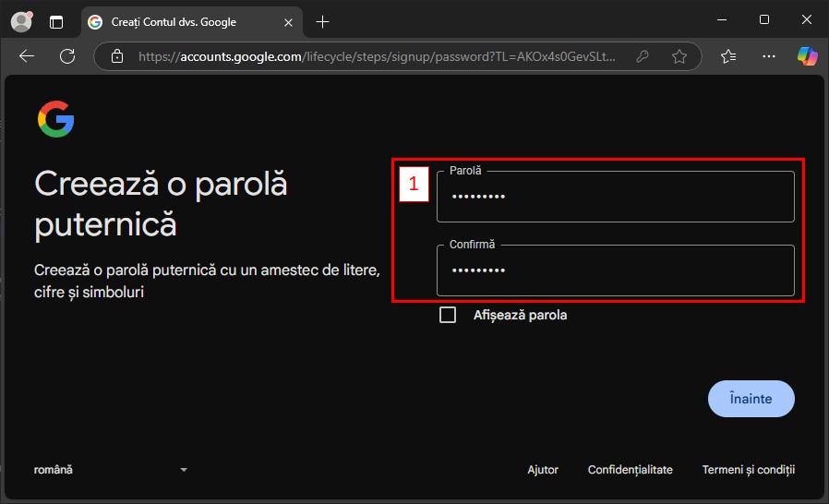Launch Copilot from the toolbar icon

click(807, 56)
